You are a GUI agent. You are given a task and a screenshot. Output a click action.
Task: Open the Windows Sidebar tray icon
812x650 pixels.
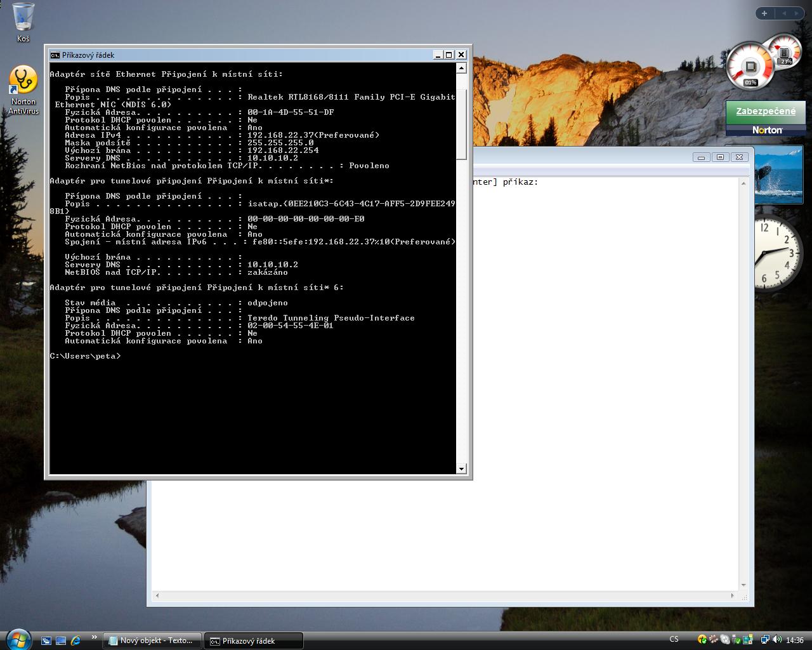(x=748, y=640)
